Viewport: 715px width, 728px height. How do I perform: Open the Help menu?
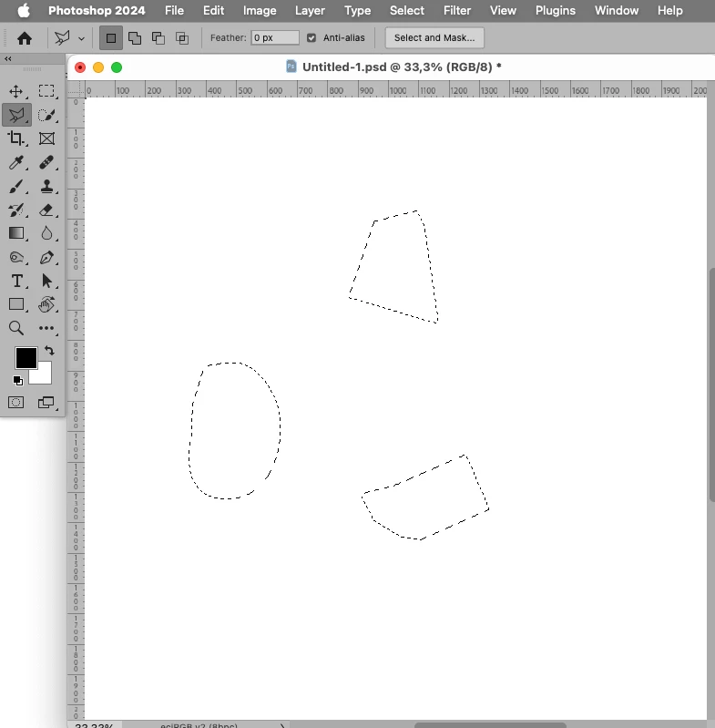669,10
